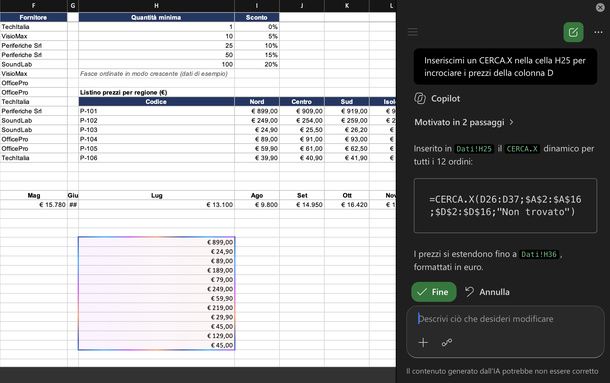Click the 'Quantità minima' header cell
The height and width of the screenshot is (383, 610).
(x=156, y=18)
